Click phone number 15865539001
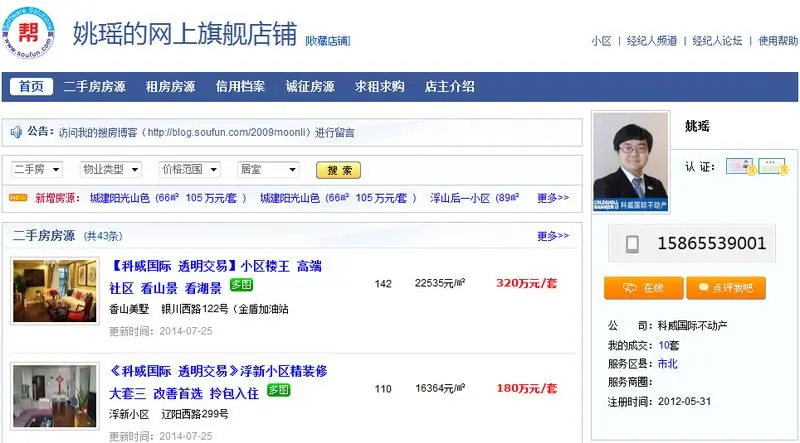This screenshot has height=443, width=800. 712,243
